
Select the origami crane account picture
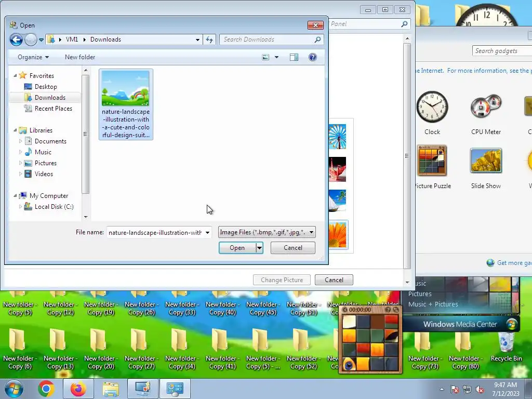[338, 169]
